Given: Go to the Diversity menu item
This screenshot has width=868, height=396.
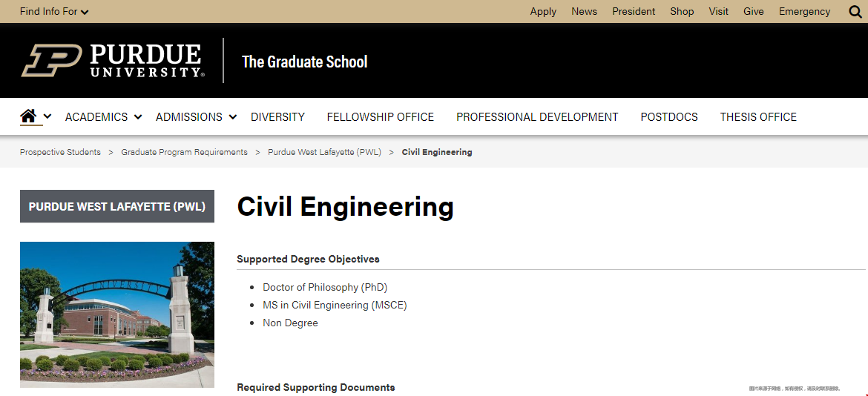Looking at the screenshot, I should pos(278,116).
